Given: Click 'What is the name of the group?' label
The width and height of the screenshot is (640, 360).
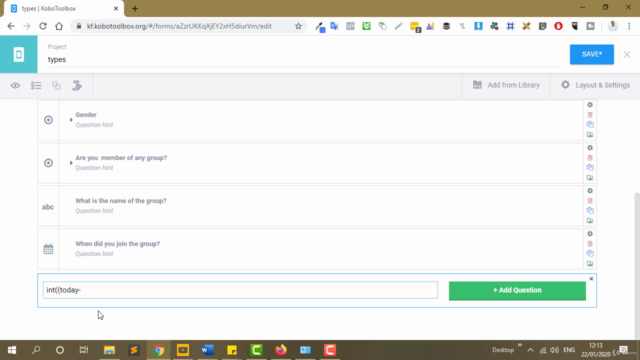Looking at the screenshot, I should coord(121,201).
